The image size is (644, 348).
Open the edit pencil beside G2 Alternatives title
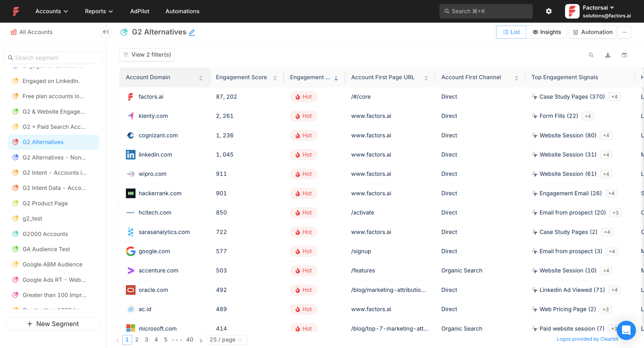[x=192, y=32]
